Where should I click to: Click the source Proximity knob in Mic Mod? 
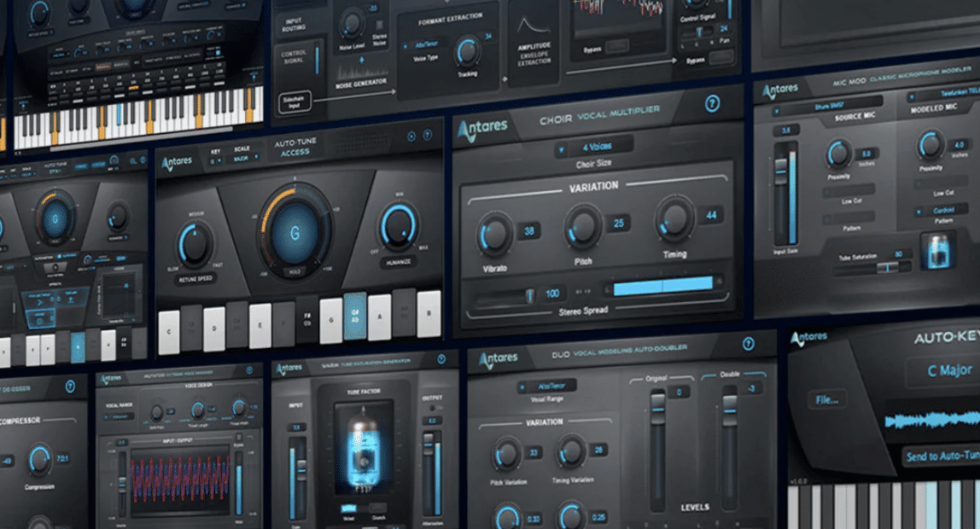point(838,154)
